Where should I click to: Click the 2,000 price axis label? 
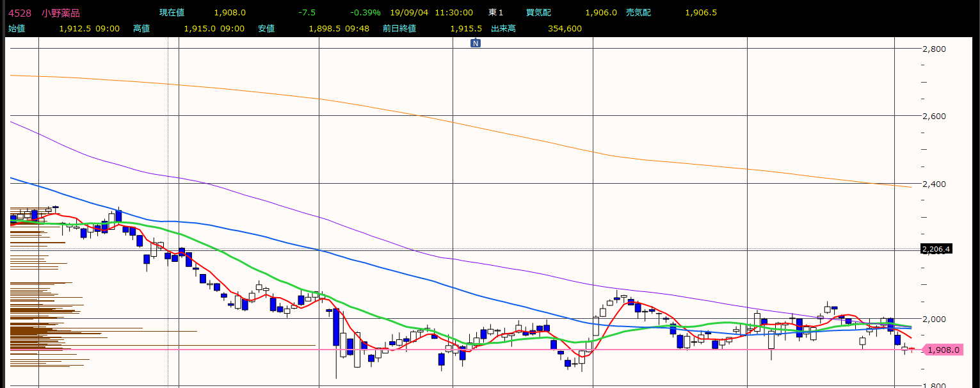coord(935,319)
